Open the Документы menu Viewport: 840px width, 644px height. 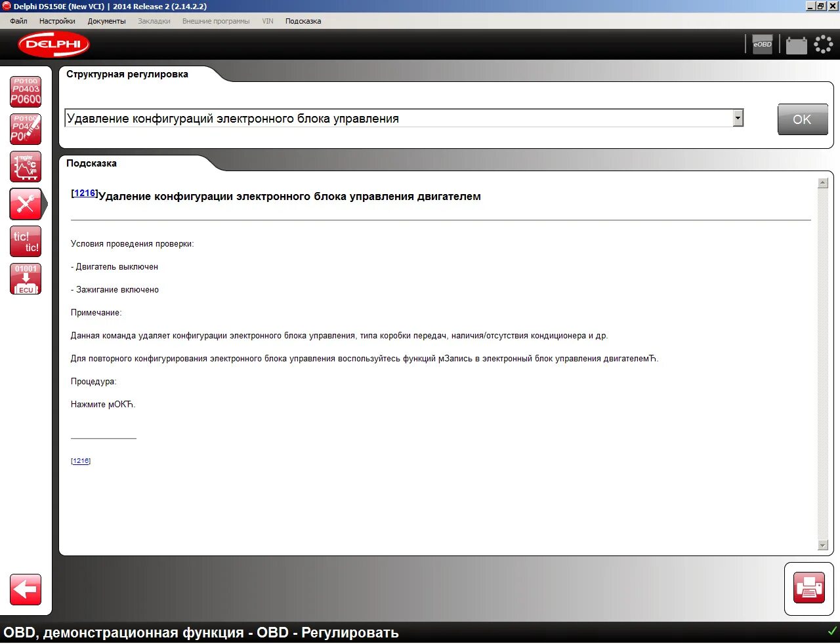tap(106, 21)
